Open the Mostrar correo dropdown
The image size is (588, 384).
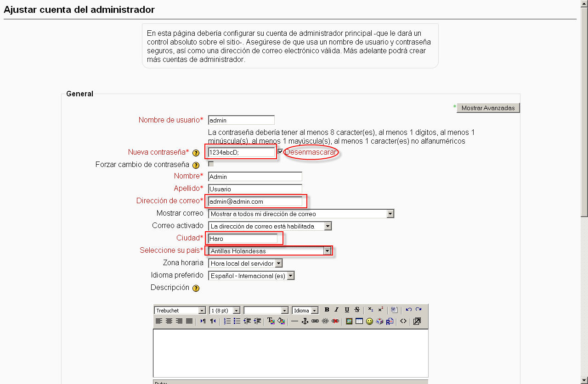click(x=390, y=214)
